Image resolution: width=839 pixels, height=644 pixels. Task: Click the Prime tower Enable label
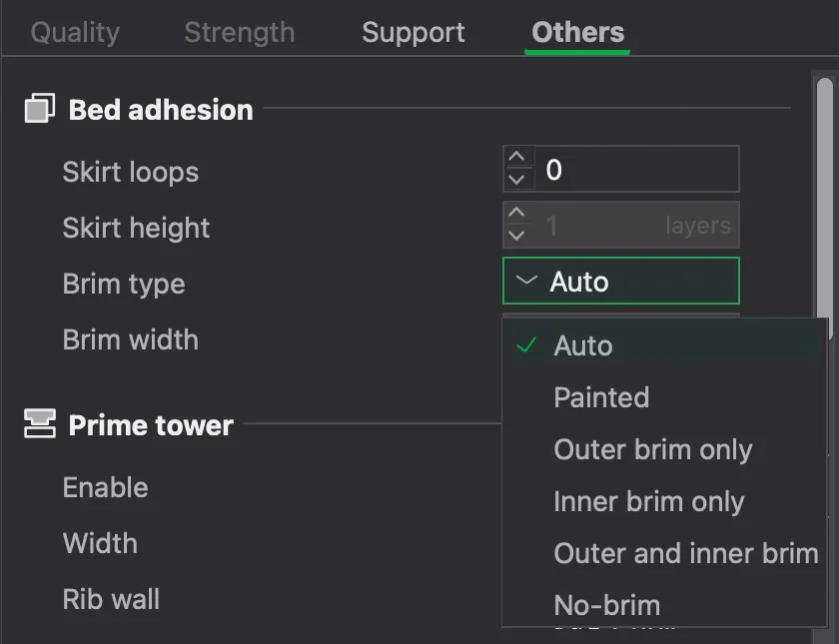tap(106, 488)
